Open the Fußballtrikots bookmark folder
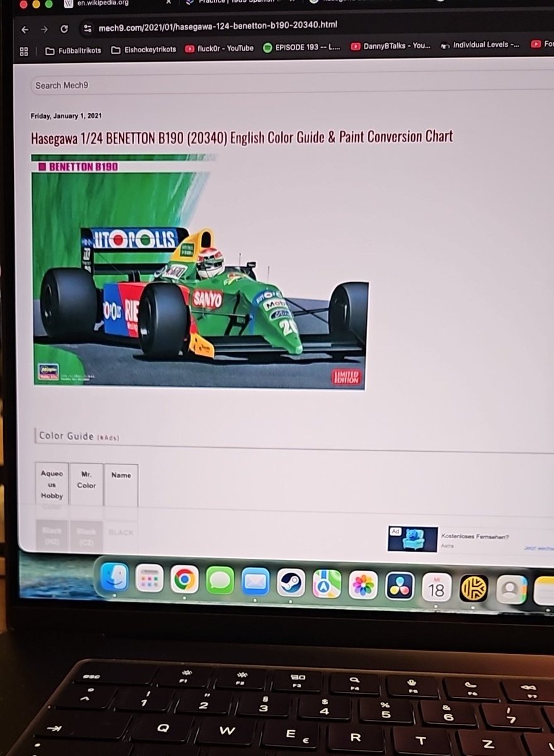Viewport: 554px width, 756px height. click(x=72, y=50)
